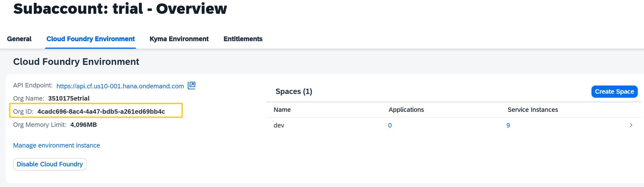Open Manage environment instance link
Viewport: 644px width, 187px height.
click(x=57, y=145)
